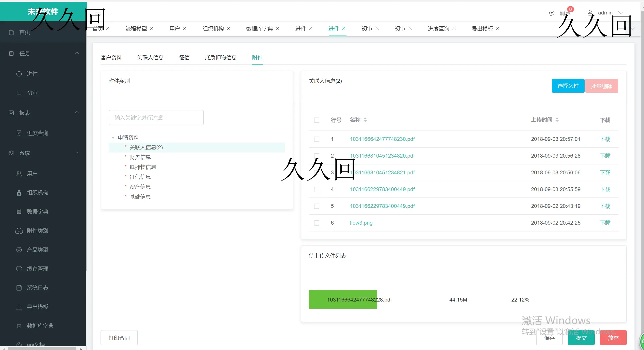Collapse the 申请资料 tree node
Viewport: 644px width, 350px height.
pos(113,137)
